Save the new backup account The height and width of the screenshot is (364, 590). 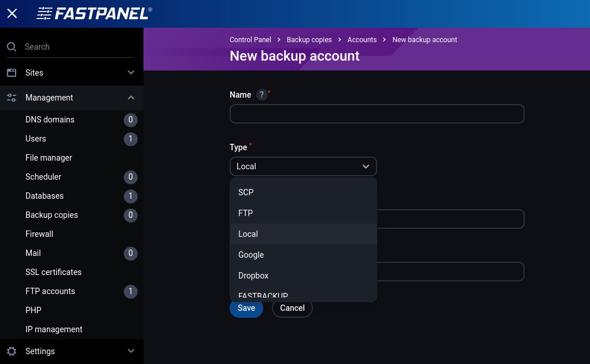pyautogui.click(x=246, y=308)
